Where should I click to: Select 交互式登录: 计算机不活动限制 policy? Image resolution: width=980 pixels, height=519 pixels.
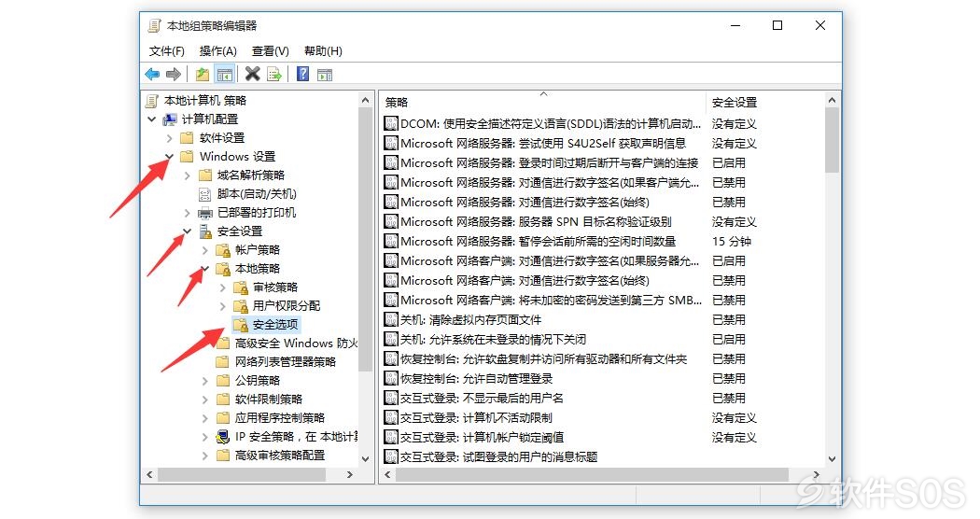point(476,417)
